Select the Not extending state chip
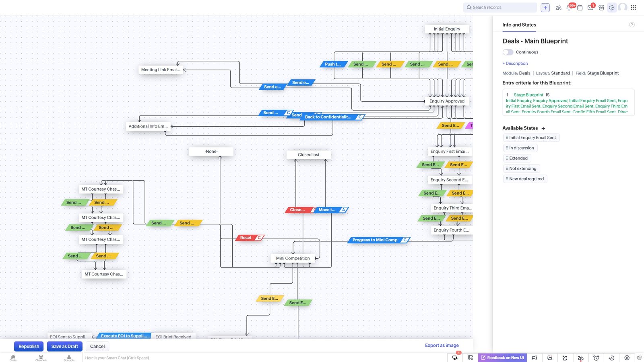The width and height of the screenshot is (644, 362). [522, 169]
